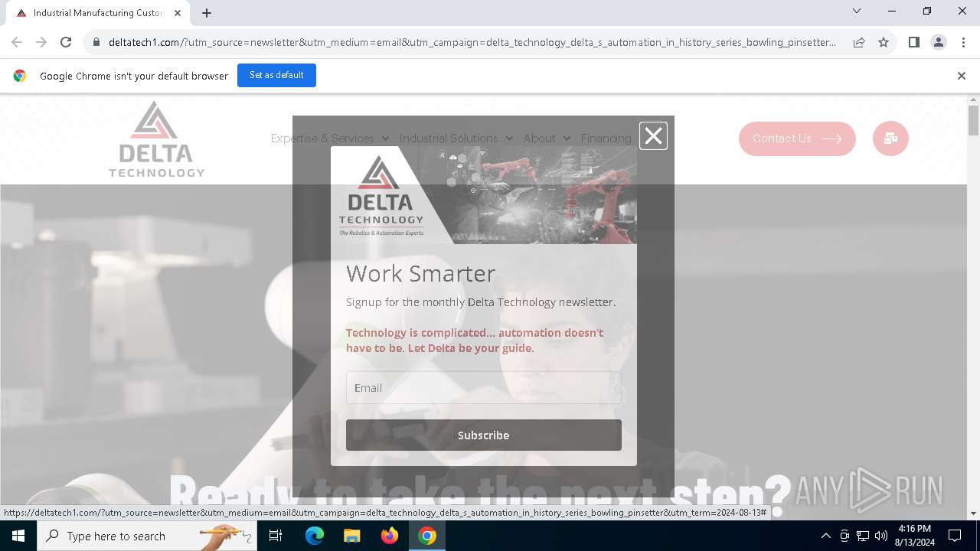980x551 pixels.
Task: Click the browser Back arrow
Action: [17, 42]
